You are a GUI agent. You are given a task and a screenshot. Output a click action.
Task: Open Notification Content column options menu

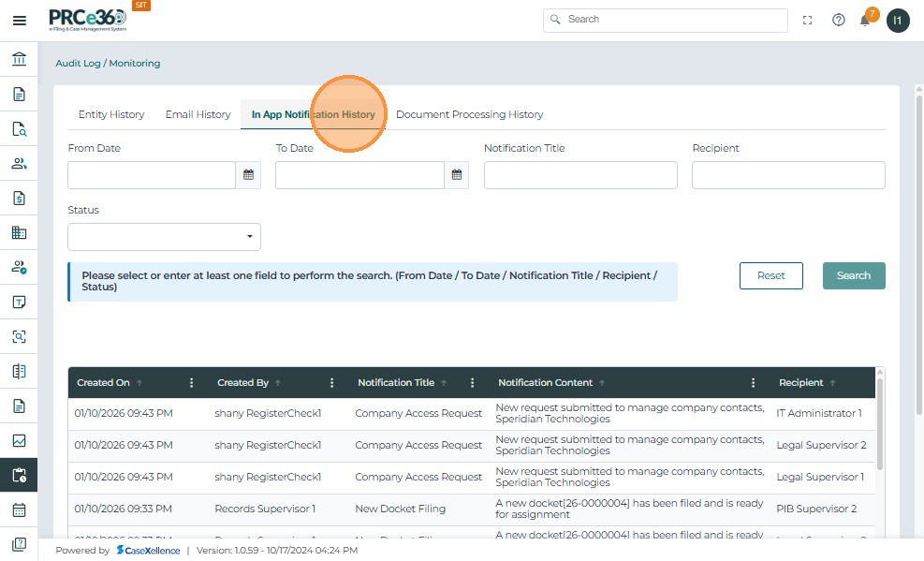click(x=754, y=383)
